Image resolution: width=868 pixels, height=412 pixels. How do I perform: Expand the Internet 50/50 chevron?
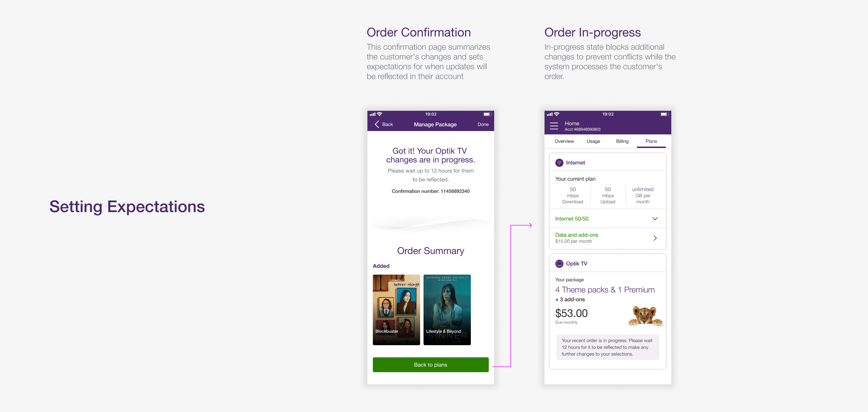655,219
